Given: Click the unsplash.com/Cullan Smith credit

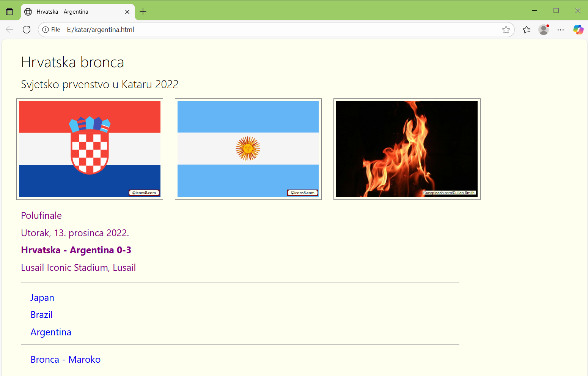Looking at the screenshot, I should 449,193.
